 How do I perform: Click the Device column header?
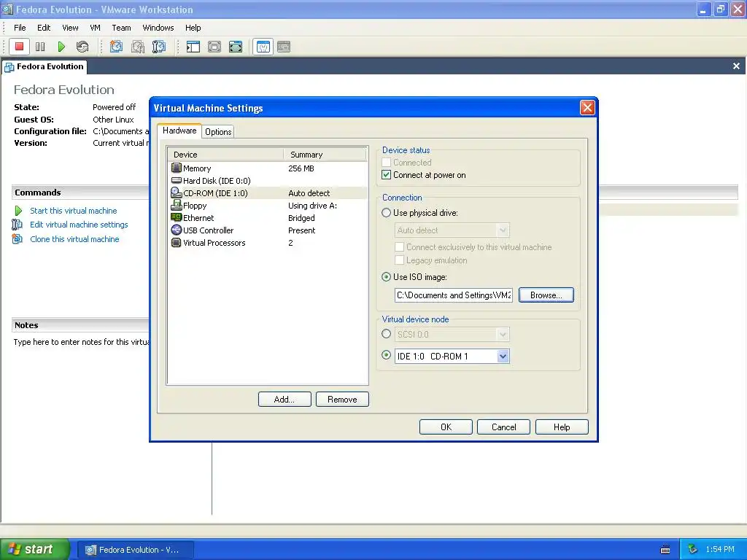(x=226, y=155)
